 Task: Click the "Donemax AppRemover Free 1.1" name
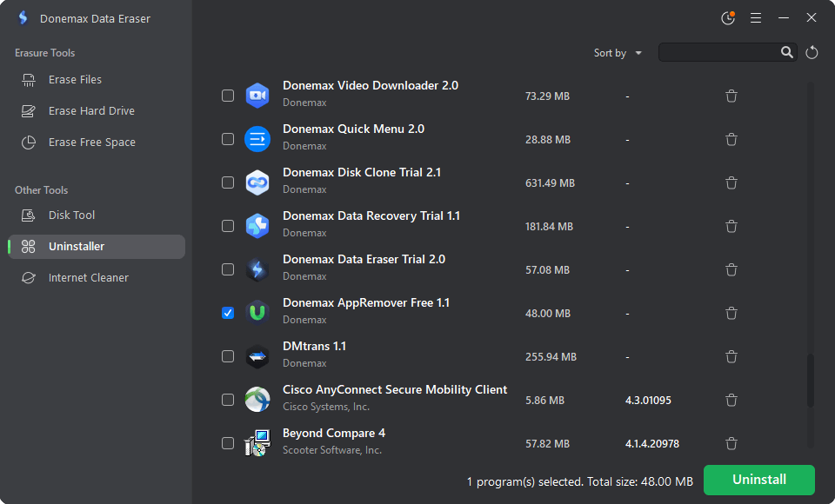coord(366,302)
